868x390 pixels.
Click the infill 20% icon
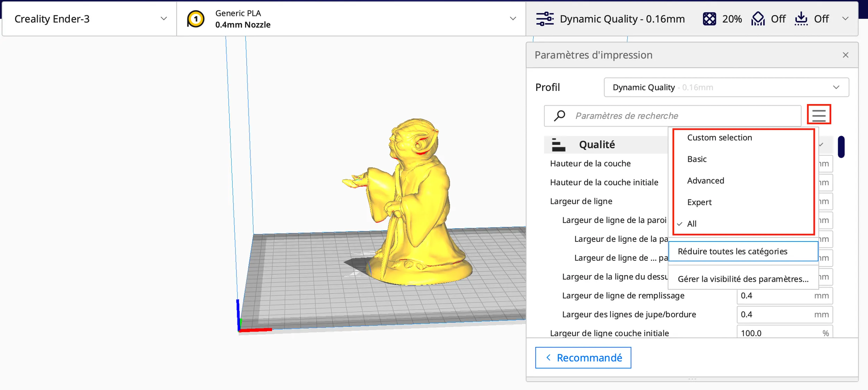[x=709, y=19]
